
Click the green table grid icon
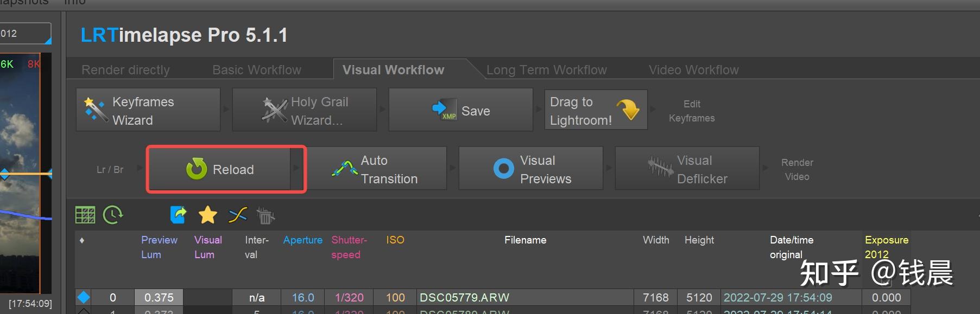(85, 215)
